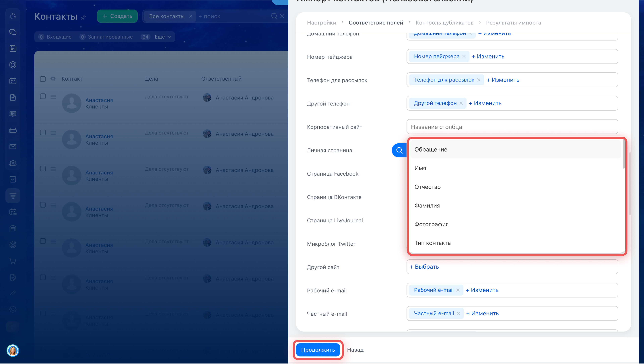
Task: Expand the Ещё dropdown
Action: [x=163, y=37]
